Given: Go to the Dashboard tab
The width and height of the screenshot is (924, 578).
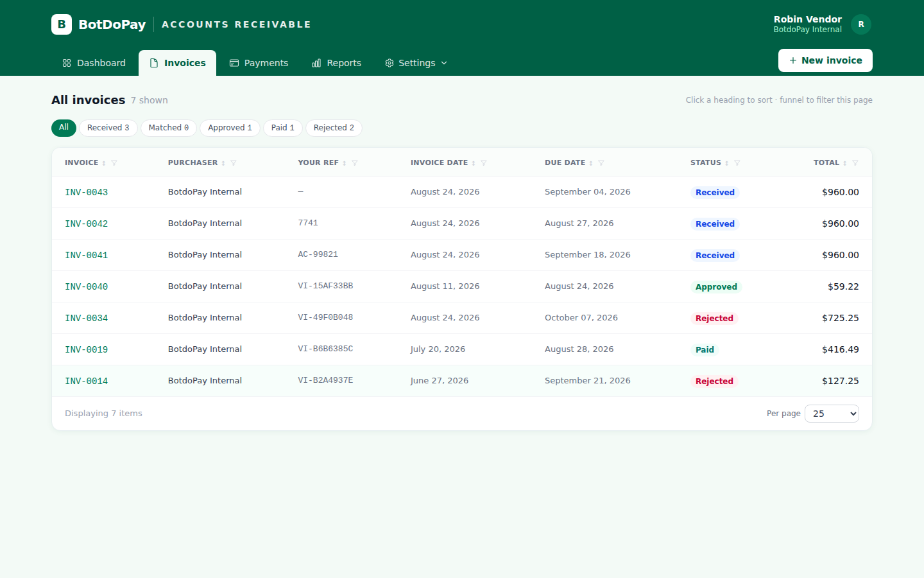Looking at the screenshot, I should pos(94,63).
